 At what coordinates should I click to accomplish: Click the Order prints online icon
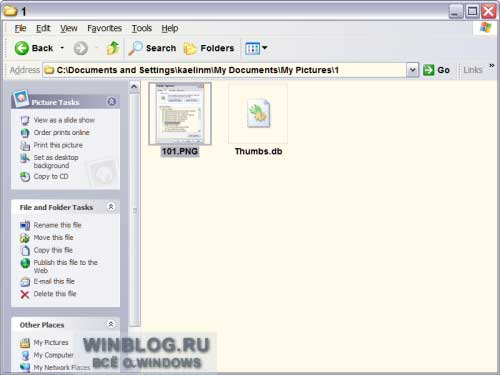25,133
